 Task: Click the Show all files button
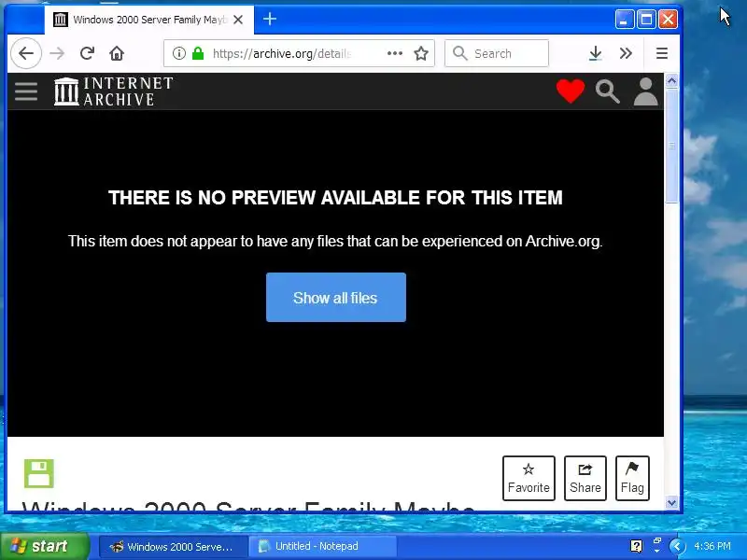pos(336,298)
